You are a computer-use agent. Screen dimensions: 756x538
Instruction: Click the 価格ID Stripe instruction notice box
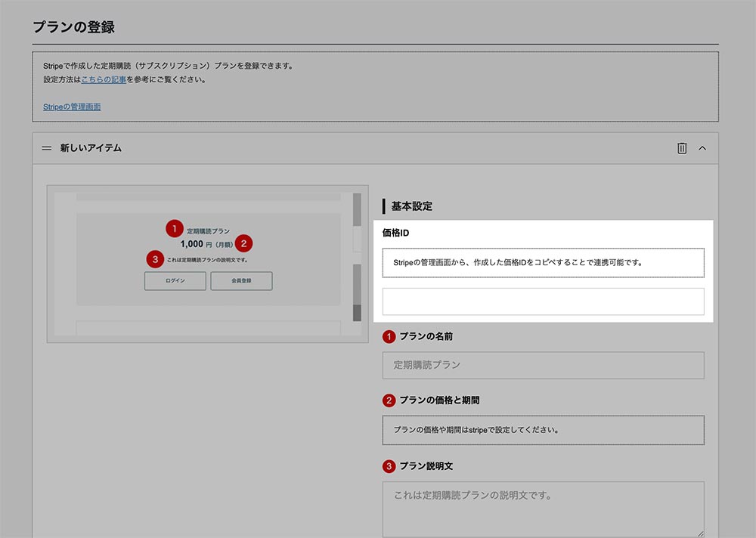coord(543,263)
